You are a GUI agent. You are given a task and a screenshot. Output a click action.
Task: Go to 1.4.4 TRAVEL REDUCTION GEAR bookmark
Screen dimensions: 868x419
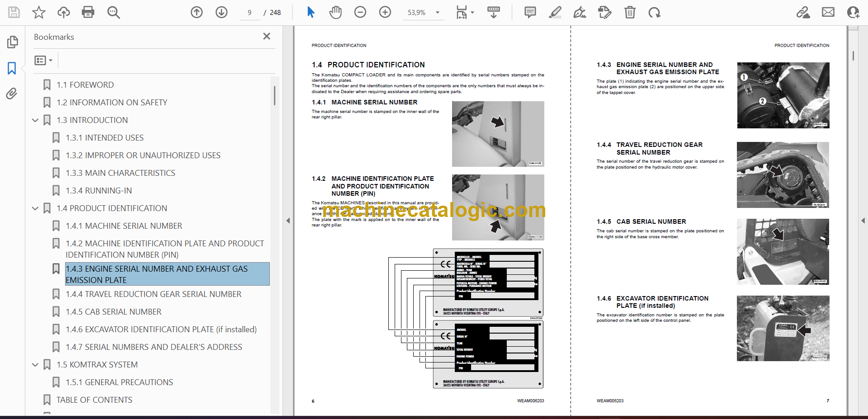pyautogui.click(x=153, y=294)
